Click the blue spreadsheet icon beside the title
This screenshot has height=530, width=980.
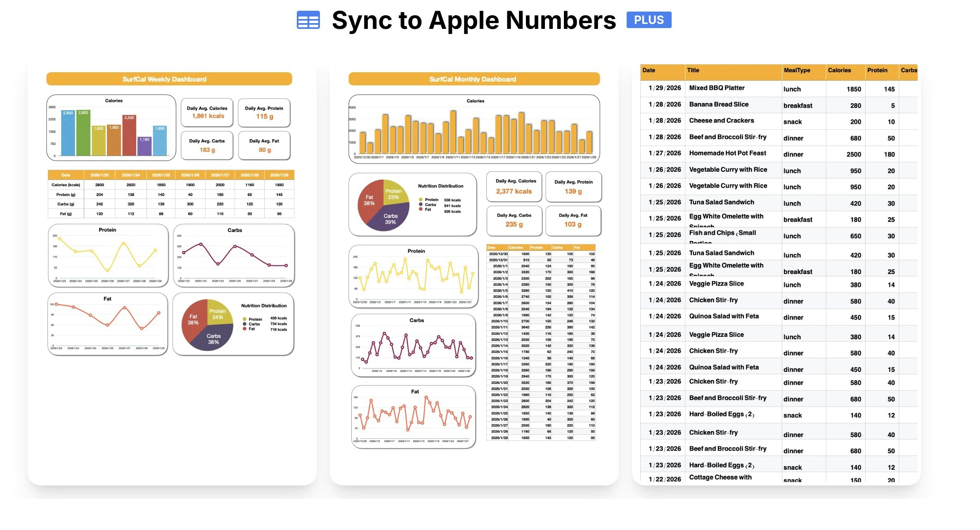308,20
